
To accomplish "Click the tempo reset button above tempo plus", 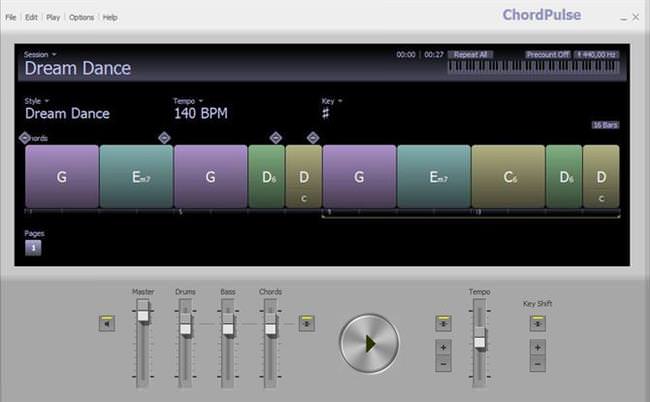I will click(x=443, y=323).
